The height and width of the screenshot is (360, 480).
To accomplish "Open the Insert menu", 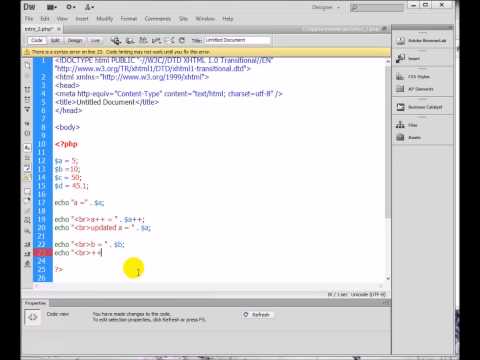I will point(82,19).
